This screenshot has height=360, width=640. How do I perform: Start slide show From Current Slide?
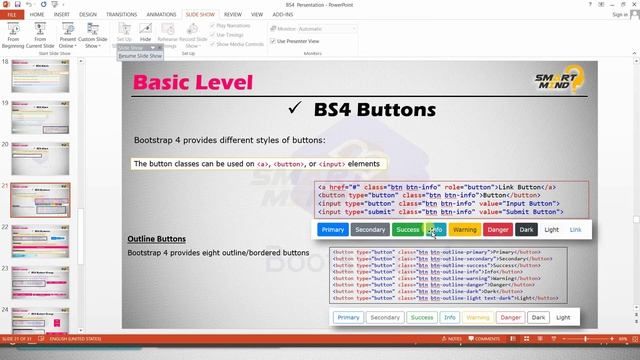pos(40,36)
